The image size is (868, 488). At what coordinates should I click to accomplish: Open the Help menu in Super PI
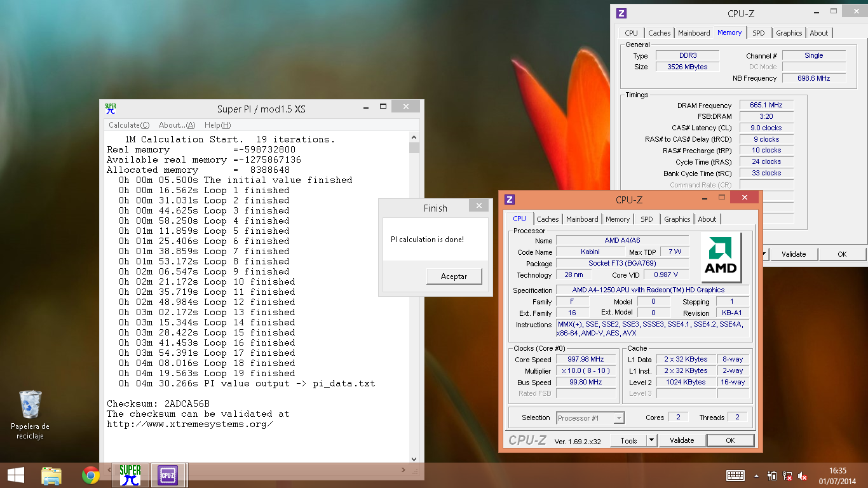(x=217, y=125)
